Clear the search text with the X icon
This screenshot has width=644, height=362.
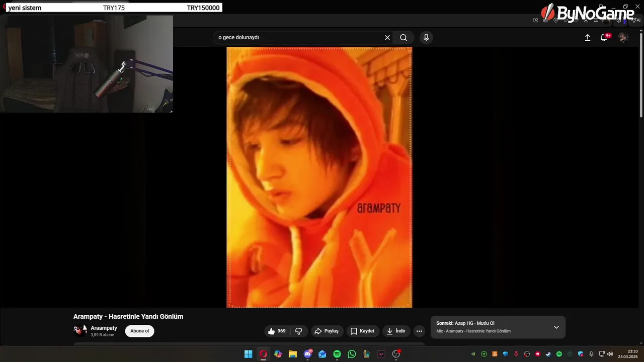(387, 38)
